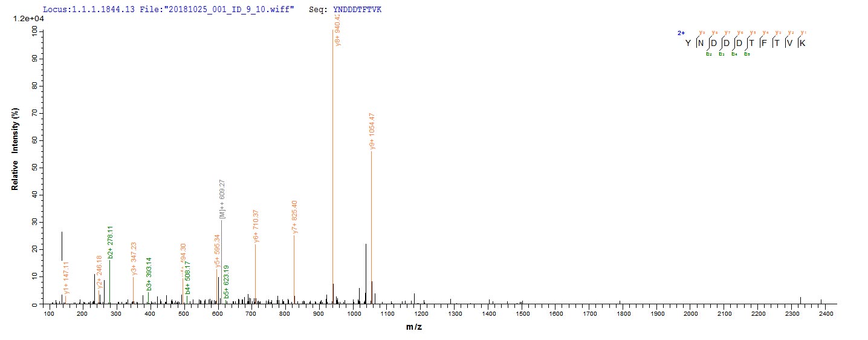Select the Seq YNDDDTFTVK header text
This screenshot has width=868, height=340.
(x=353, y=10)
